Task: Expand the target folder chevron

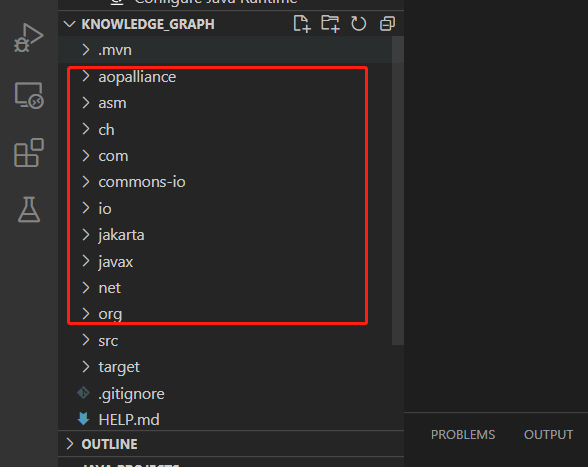Action: [x=86, y=367]
